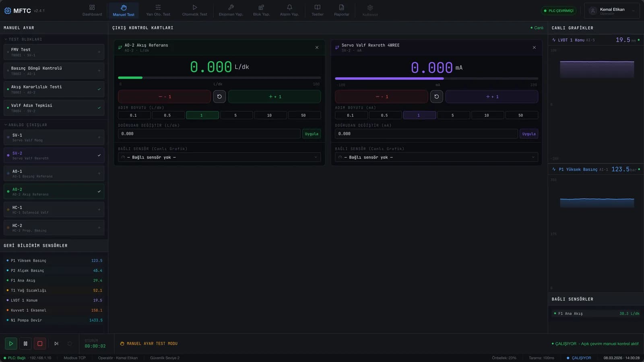Viewport: 644px width, 362px height.
Task: Add the FMV Test block with its plus icon
Action: pos(99,52)
